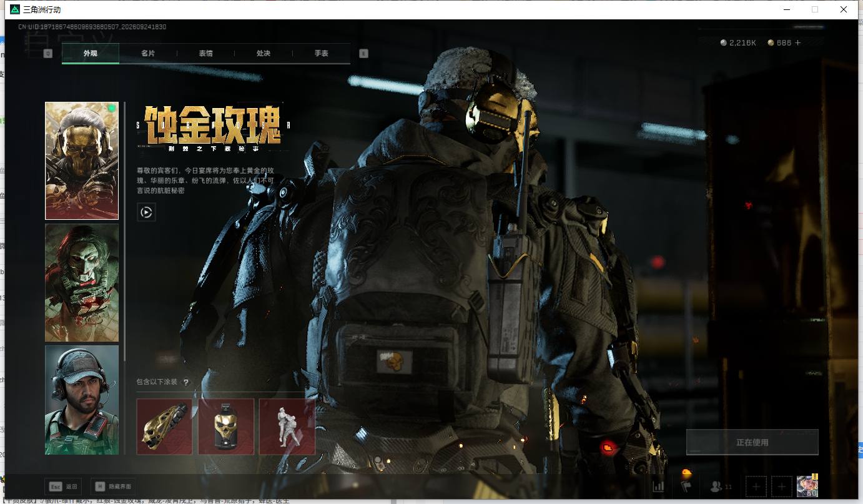Select the gold skull mask skin thumbnail
The width and height of the screenshot is (863, 504).
[82, 161]
